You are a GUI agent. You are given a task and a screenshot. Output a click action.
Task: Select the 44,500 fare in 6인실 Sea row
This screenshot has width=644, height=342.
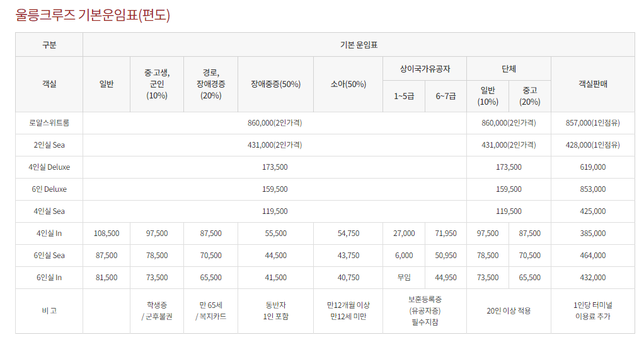tap(275, 256)
